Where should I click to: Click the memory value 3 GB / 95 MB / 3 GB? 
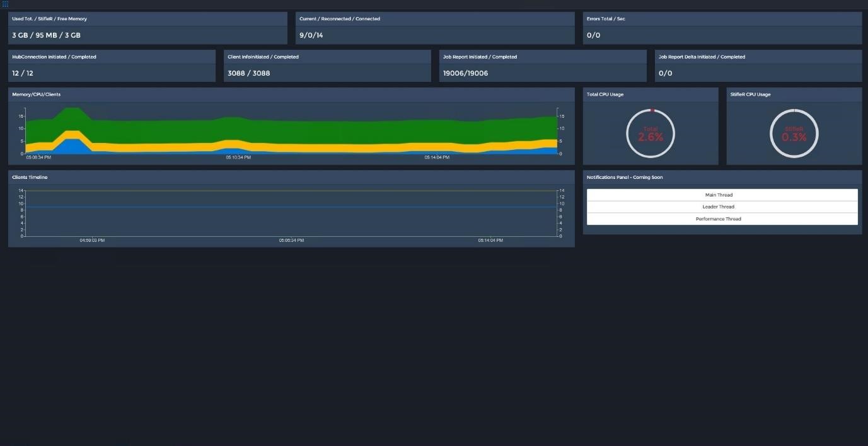pos(46,35)
